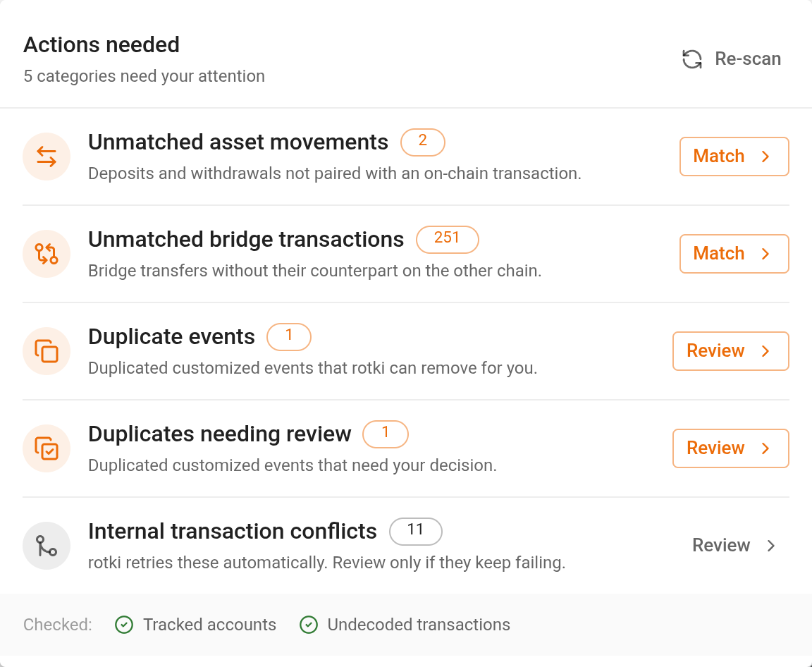
Task: Click the green check beside Undecoded transactions
Action: [309, 625]
